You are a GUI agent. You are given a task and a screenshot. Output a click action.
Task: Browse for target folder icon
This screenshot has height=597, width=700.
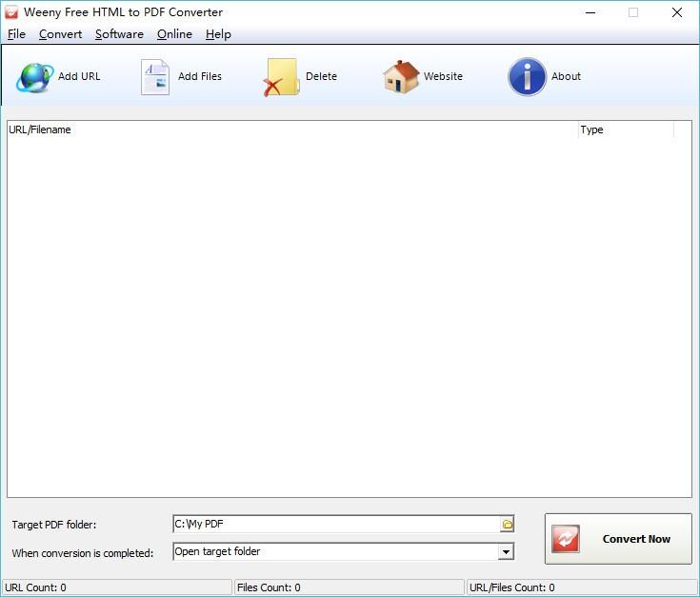click(x=507, y=525)
